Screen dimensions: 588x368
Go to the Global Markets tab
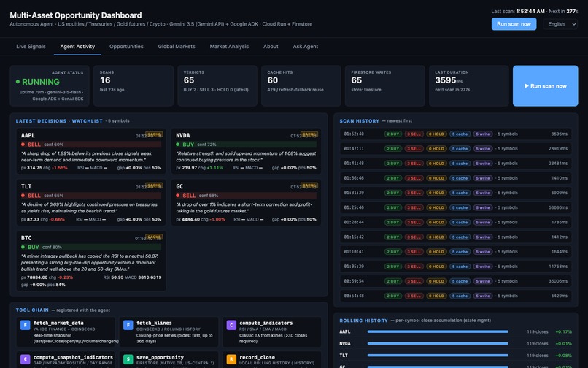(177, 47)
